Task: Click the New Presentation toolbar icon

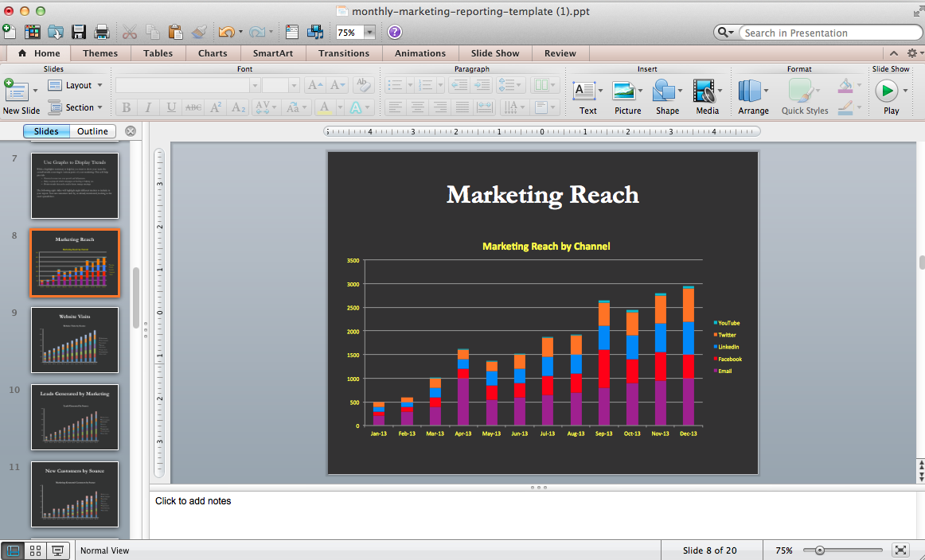Action: point(9,31)
